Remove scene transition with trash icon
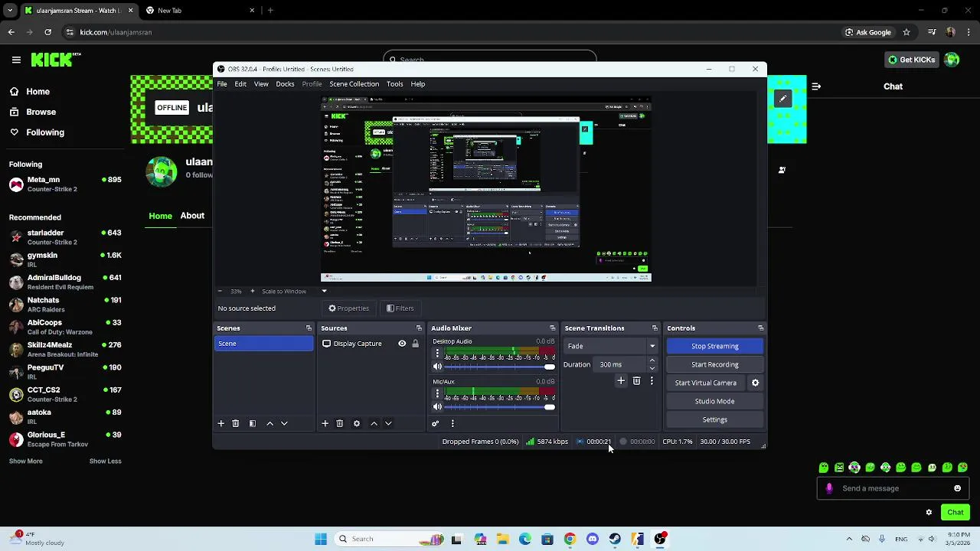 tap(636, 380)
